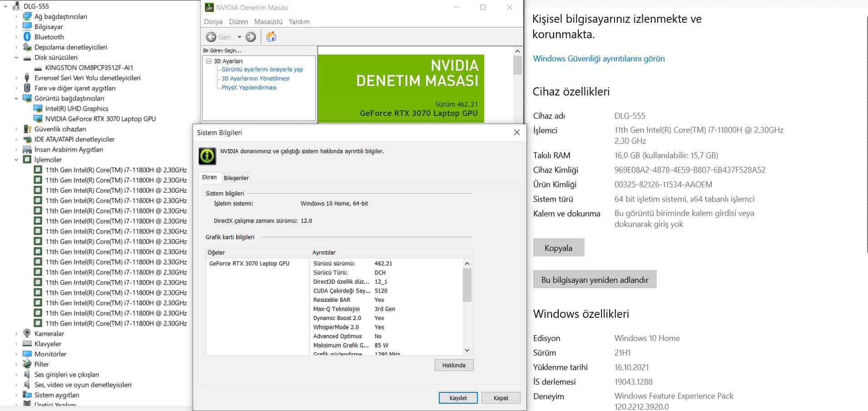Screen dimensions: 868x411
Task: Click the Ağ bağdaştırıcıları network icon
Action: pos(27,16)
